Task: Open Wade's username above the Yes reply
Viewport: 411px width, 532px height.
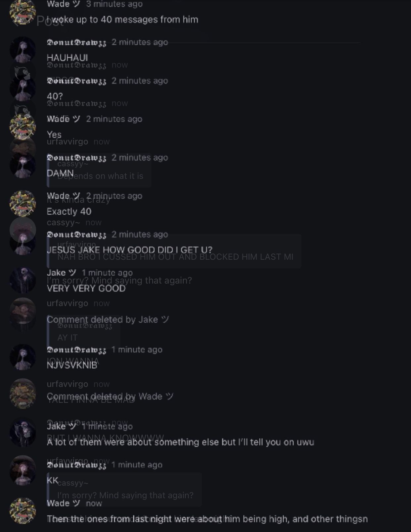Action: 64,119
